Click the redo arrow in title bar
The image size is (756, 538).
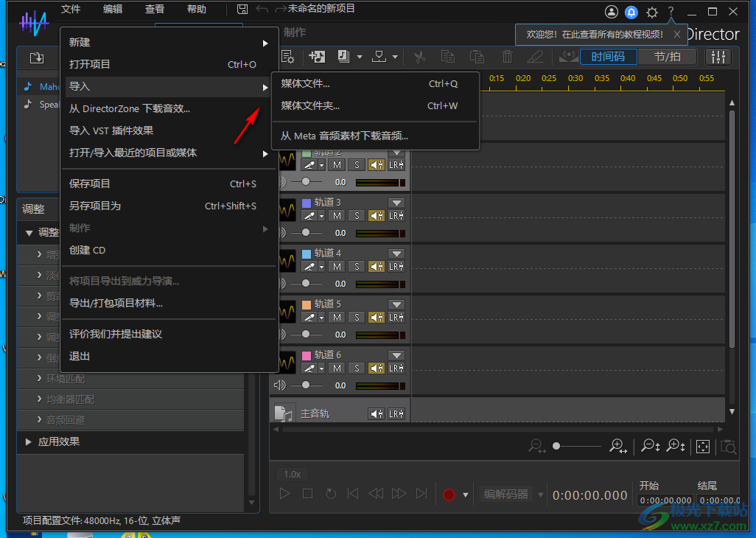point(280,9)
